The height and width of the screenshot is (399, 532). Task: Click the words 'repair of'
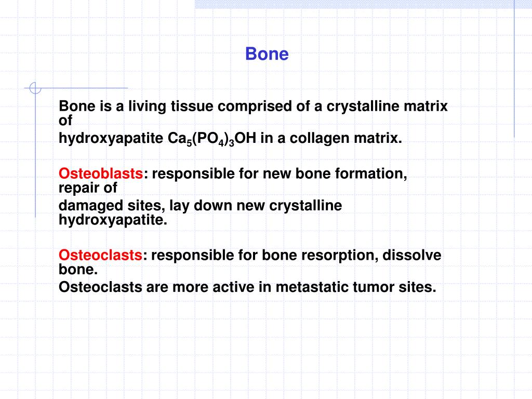click(88, 188)
